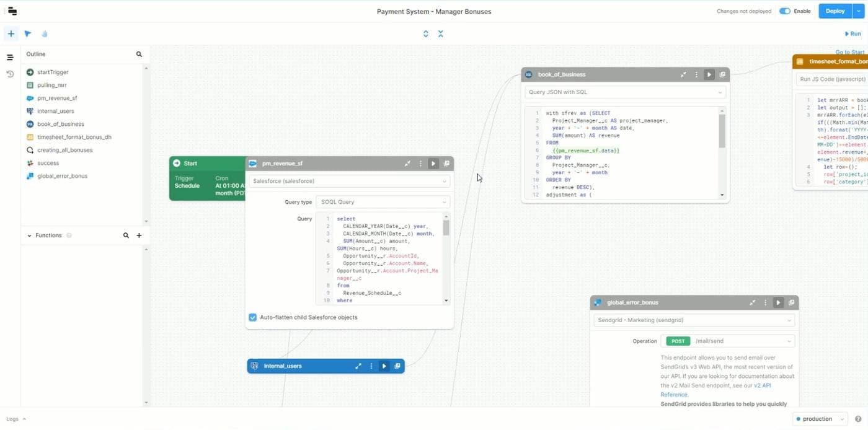This screenshot has width=868, height=430.
Task: Collapse the Functions section
Action: pos(29,235)
